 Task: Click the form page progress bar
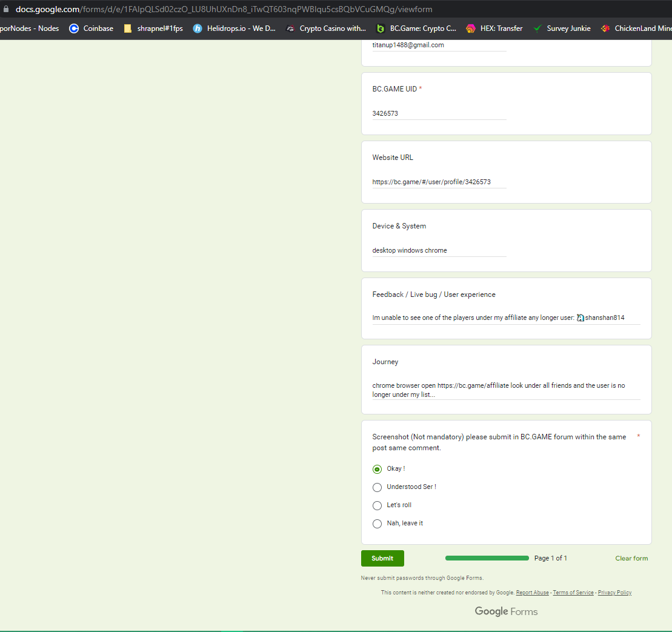(x=487, y=558)
